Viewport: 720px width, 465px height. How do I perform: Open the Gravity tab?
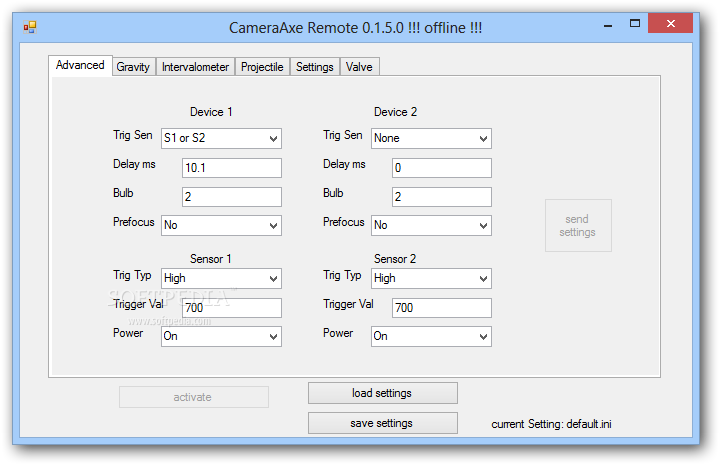point(133,67)
